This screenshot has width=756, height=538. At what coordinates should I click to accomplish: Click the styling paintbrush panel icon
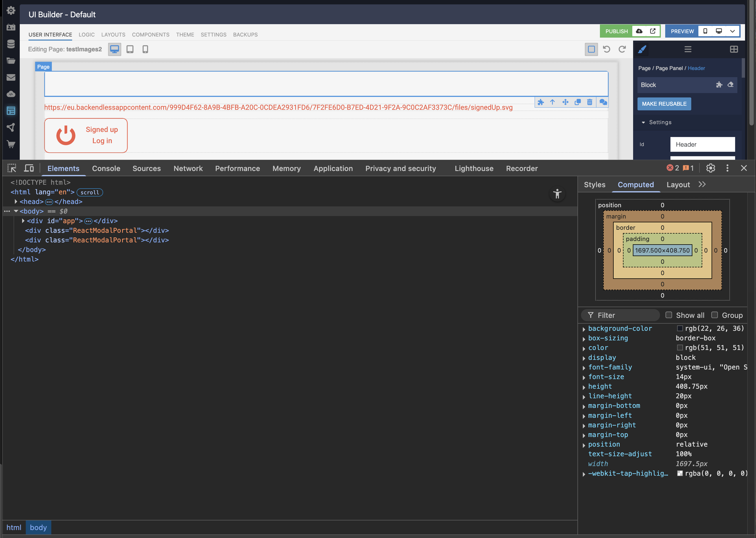642,49
